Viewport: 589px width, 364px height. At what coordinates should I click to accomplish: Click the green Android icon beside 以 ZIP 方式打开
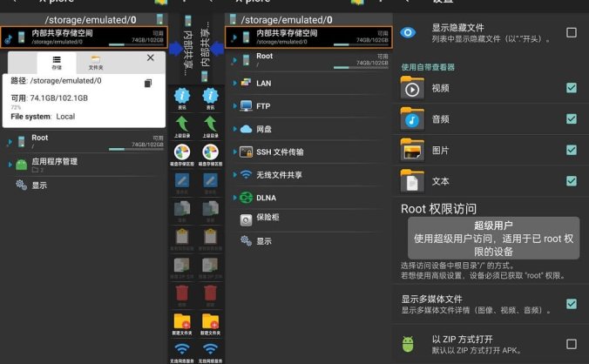coord(408,344)
